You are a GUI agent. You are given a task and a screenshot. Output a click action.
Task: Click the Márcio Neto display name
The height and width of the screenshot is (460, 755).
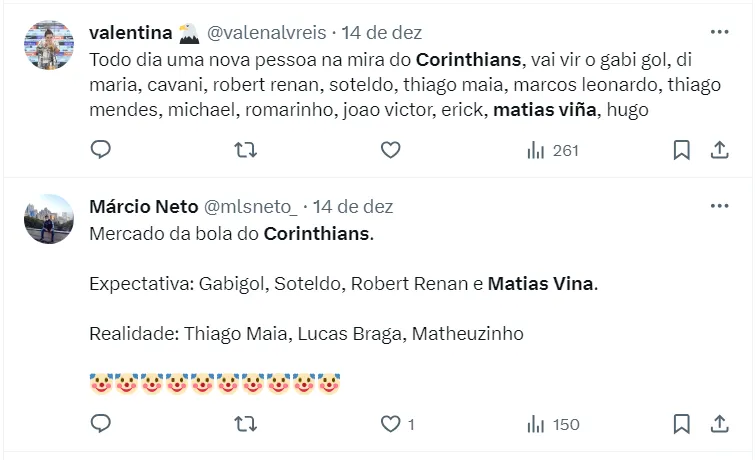tap(143, 207)
